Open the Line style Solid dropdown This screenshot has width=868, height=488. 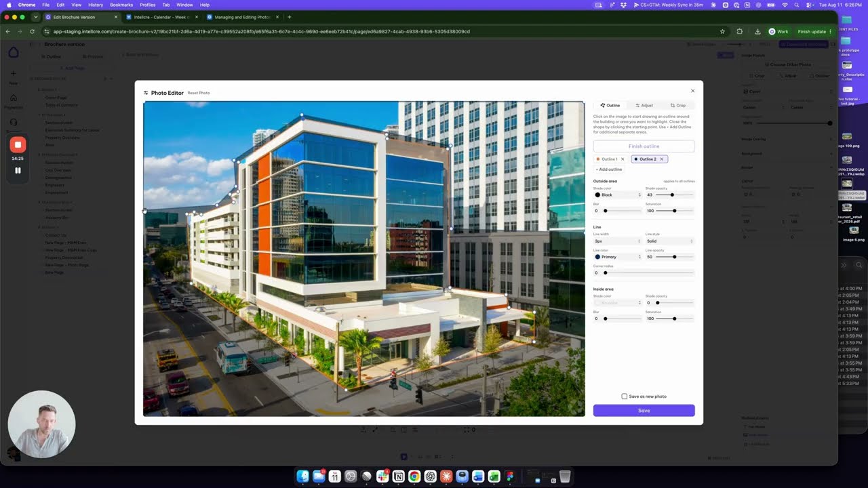point(669,241)
